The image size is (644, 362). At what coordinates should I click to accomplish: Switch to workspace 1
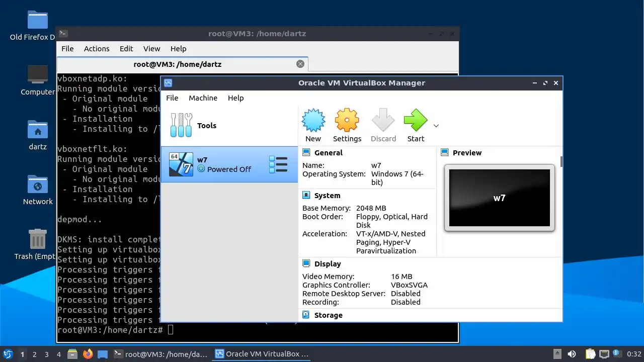click(22, 354)
